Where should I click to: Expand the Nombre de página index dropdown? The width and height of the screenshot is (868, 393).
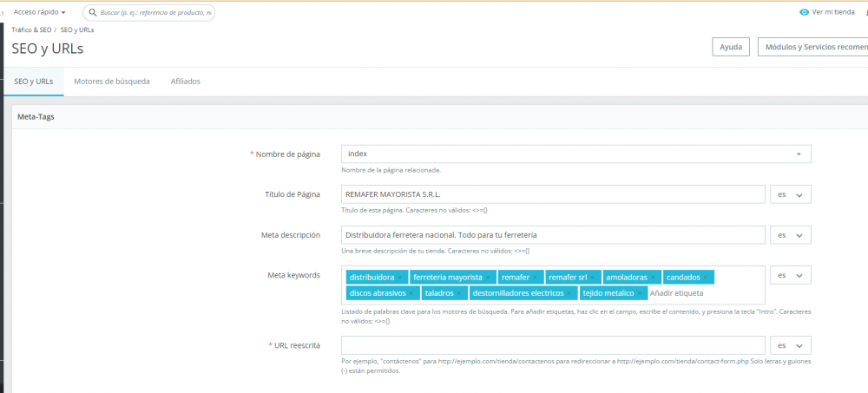point(576,154)
